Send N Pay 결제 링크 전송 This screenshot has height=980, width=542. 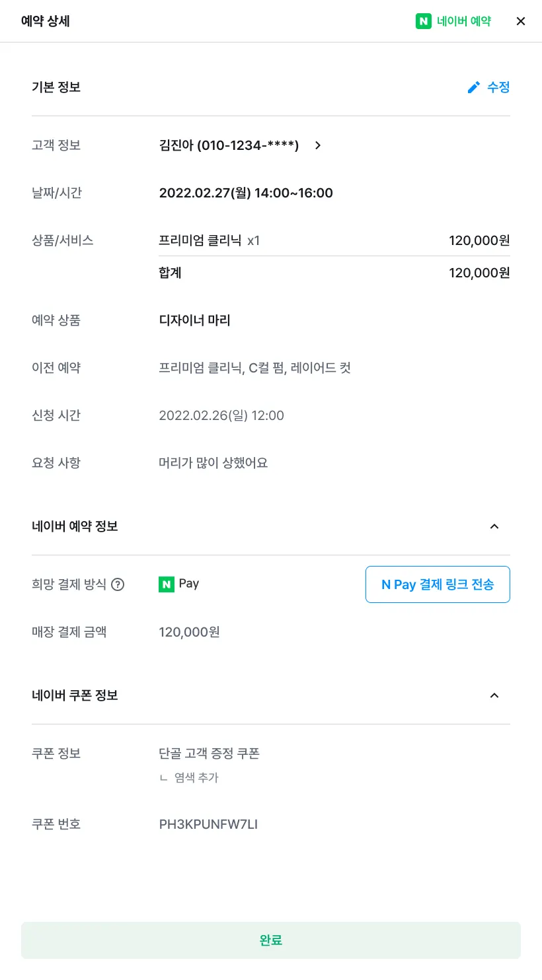438,584
